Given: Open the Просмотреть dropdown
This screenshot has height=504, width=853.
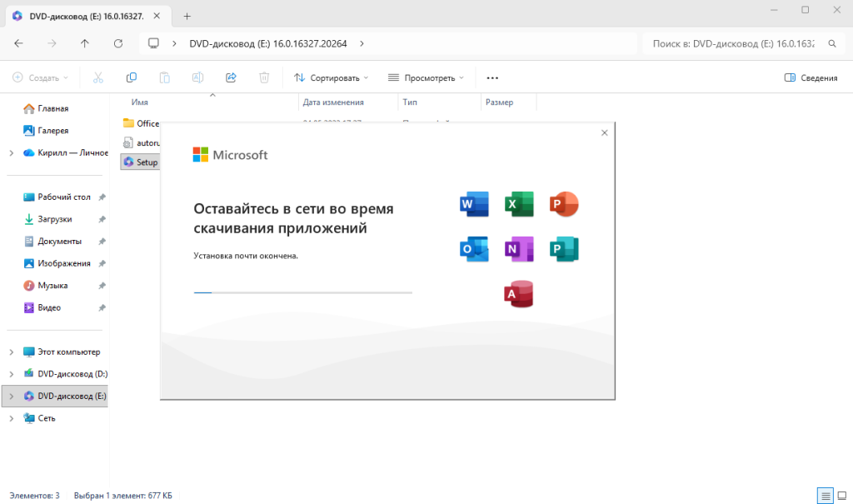Looking at the screenshot, I should coord(426,77).
